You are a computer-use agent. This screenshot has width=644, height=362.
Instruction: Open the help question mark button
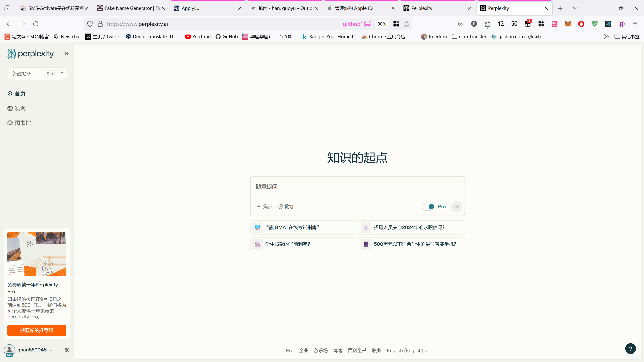630,349
